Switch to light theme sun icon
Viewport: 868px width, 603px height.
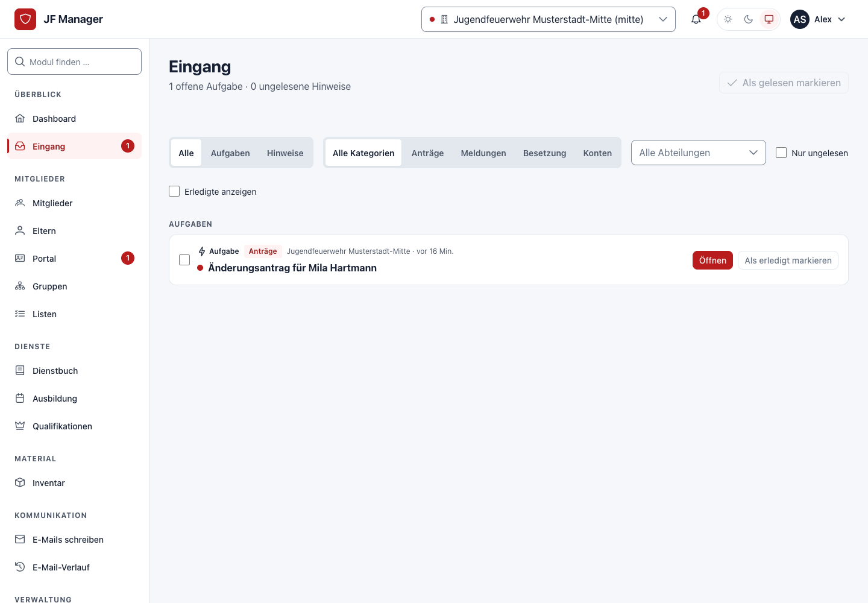click(x=728, y=19)
